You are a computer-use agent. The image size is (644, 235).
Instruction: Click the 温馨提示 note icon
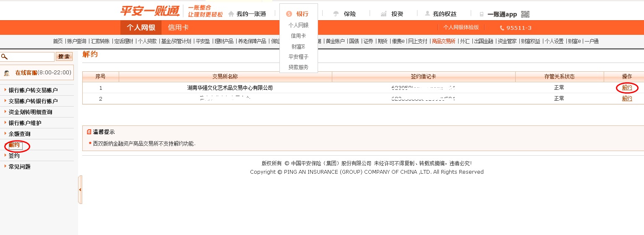(x=89, y=132)
